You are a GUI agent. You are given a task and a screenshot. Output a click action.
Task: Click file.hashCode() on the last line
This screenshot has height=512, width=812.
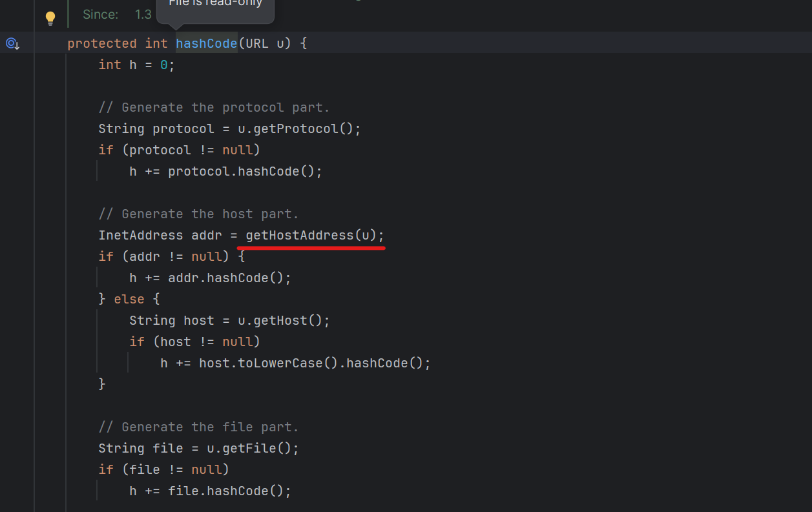pyautogui.click(x=229, y=491)
